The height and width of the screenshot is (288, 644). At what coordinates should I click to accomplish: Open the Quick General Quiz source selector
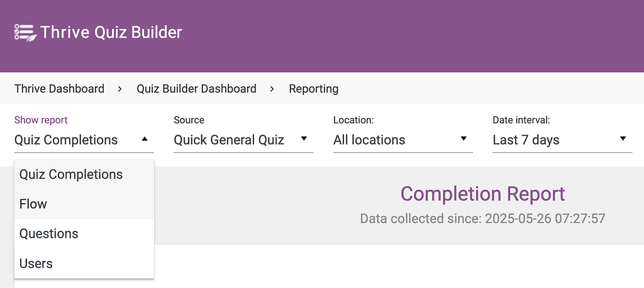point(243,140)
